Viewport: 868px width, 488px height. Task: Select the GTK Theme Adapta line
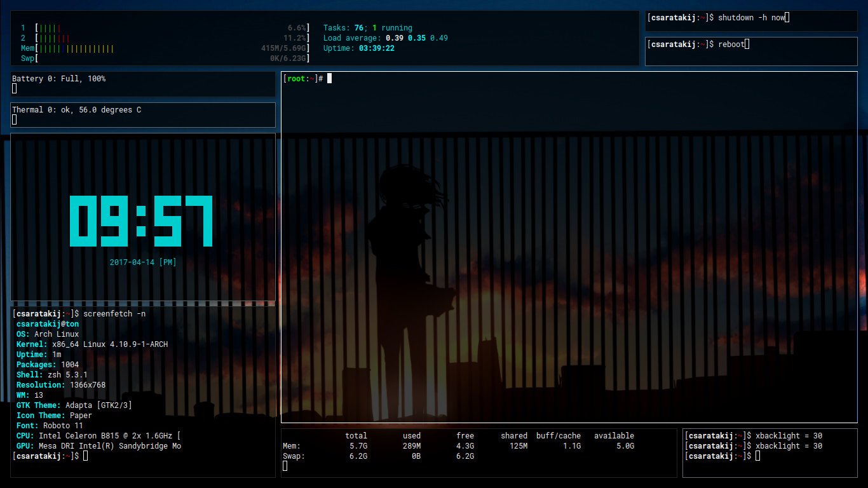(74, 405)
